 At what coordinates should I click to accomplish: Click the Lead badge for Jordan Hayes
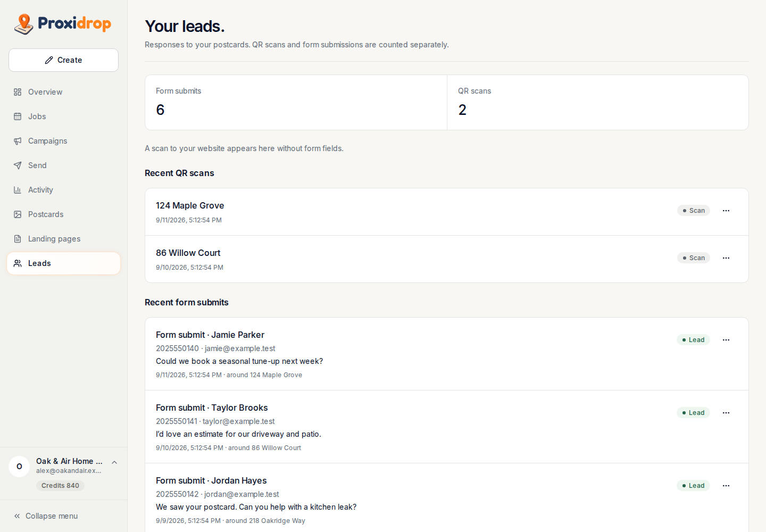point(693,486)
